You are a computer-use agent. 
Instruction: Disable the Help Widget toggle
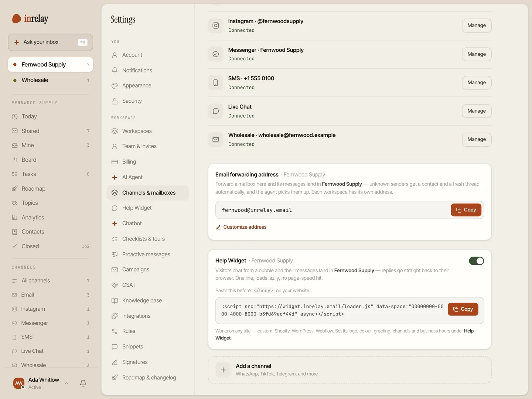click(477, 261)
